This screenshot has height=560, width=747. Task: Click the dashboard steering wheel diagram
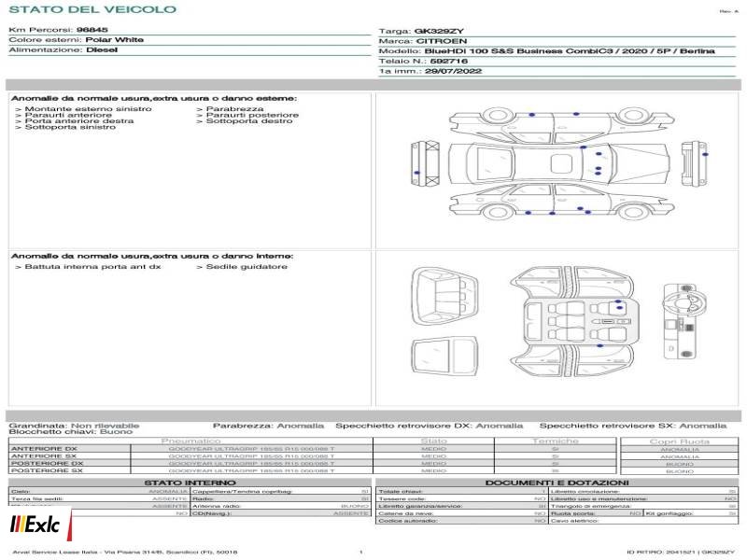tap(684, 321)
